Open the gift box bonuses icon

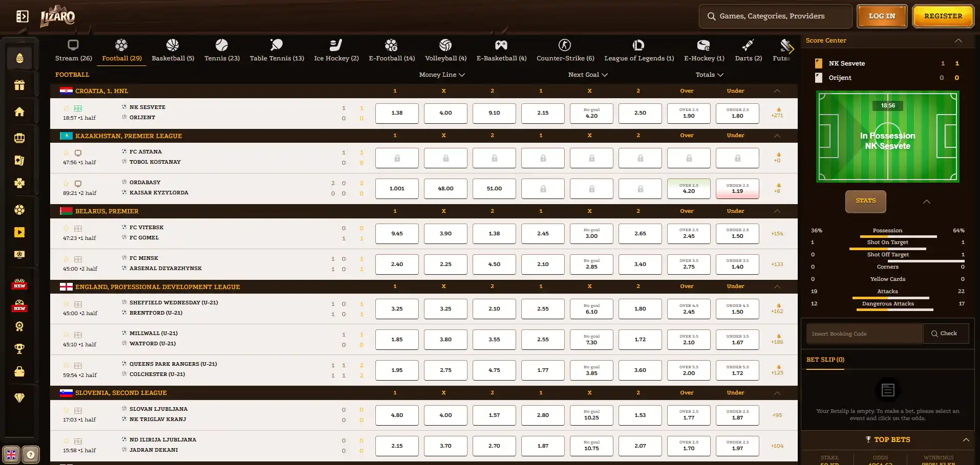(x=19, y=85)
